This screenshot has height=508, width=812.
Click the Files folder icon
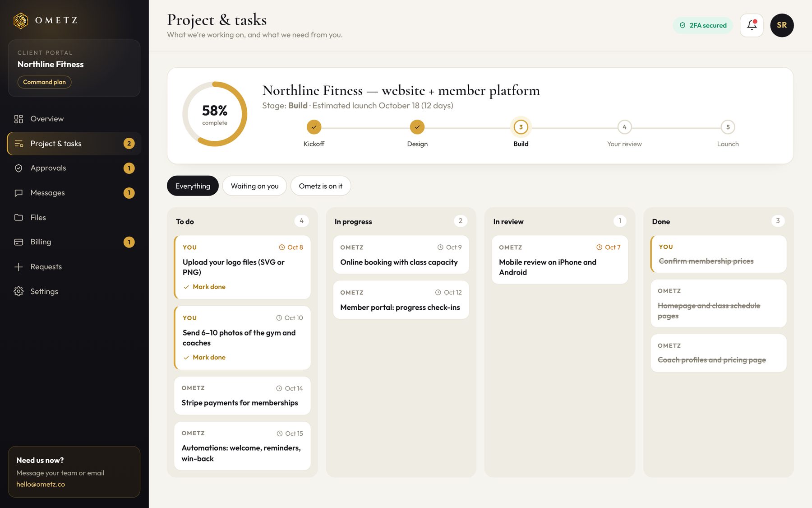click(18, 217)
